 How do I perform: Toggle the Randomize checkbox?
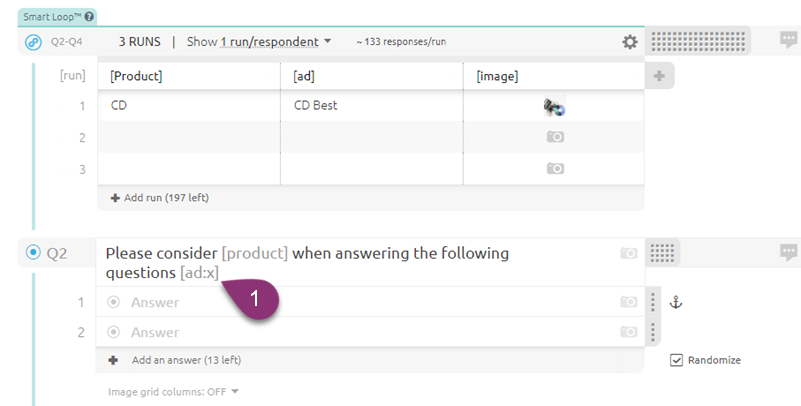676,360
